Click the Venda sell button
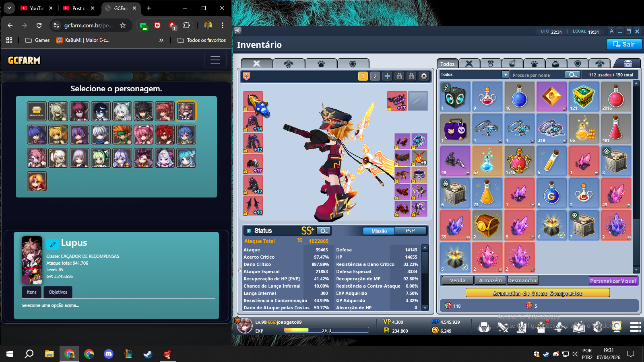The image size is (644, 362). coord(458,281)
